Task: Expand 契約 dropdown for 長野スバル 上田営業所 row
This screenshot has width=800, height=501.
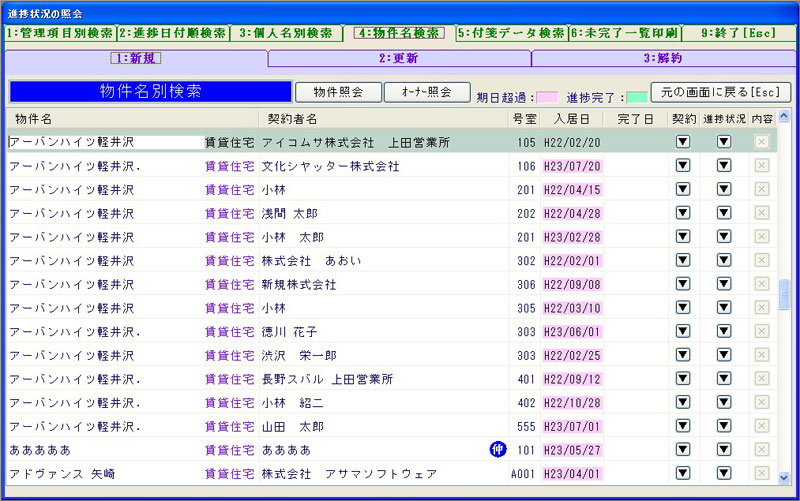Action: point(683,379)
